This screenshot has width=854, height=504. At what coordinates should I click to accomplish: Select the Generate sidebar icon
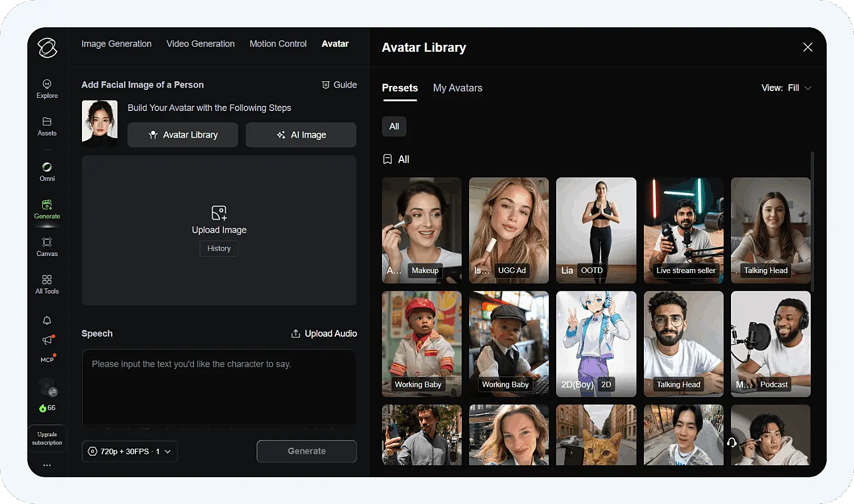47,209
